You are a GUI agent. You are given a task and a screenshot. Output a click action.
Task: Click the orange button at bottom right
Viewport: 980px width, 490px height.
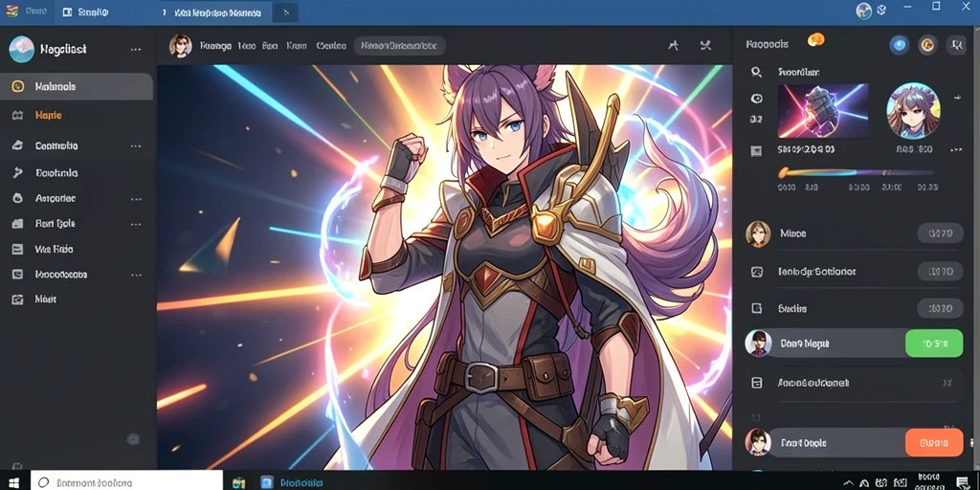pyautogui.click(x=934, y=442)
